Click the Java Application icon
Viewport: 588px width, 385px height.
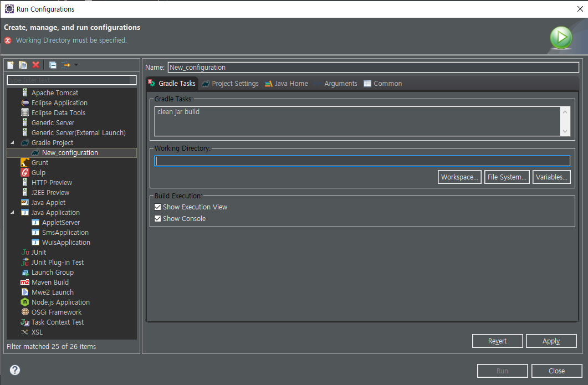[25, 213]
